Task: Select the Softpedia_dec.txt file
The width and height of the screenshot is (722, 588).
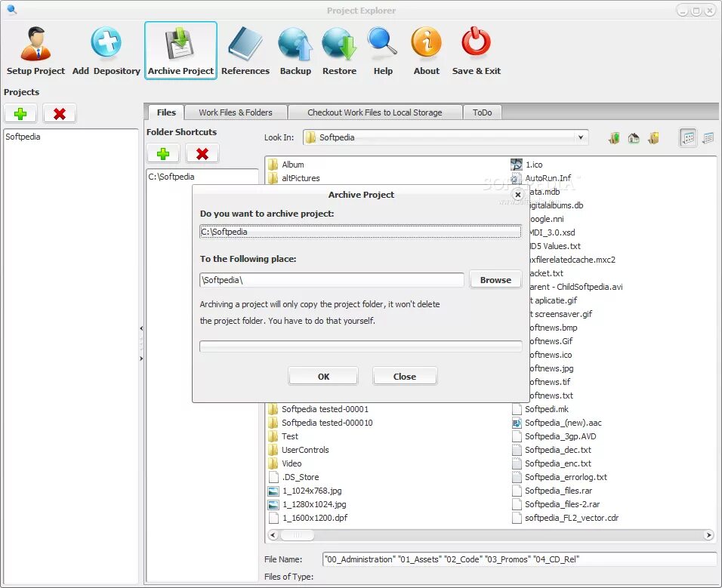Action: [551, 450]
